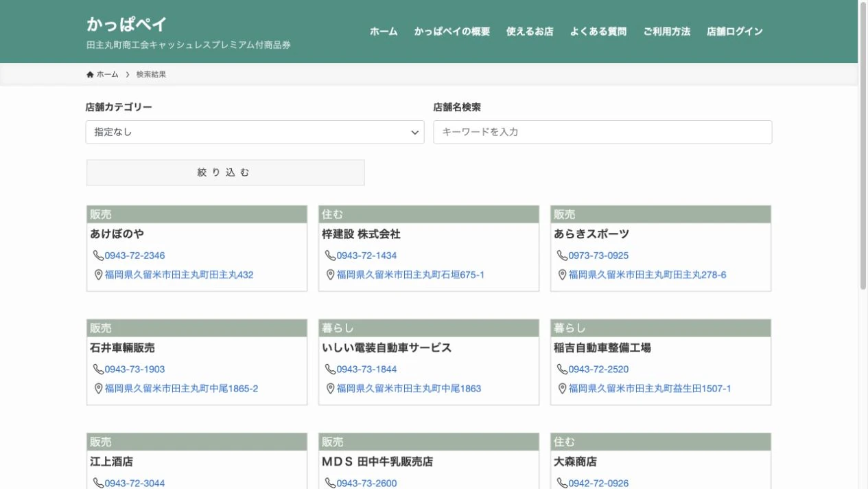The image size is (868, 489).
Task: Open address 福岡県久留米市田主丸町中尾1865-2
Action: (x=181, y=389)
